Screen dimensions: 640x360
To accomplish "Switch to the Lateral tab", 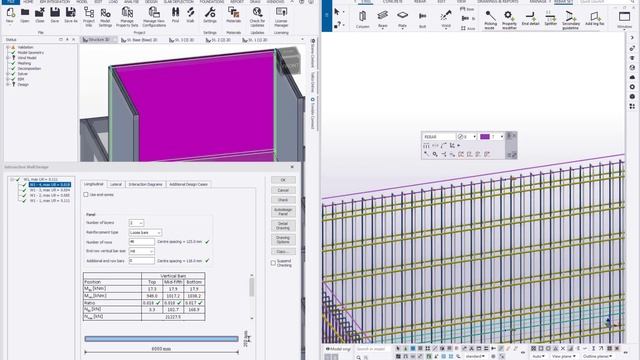I will [x=116, y=184].
